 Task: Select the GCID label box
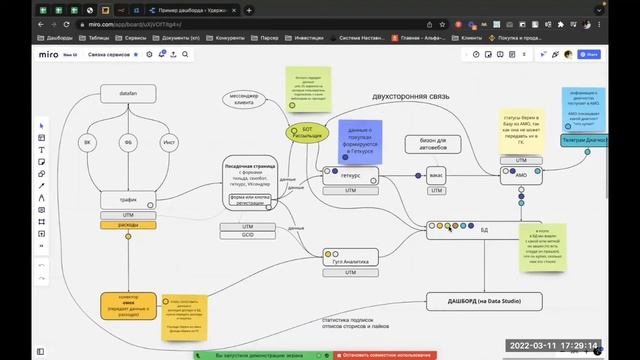click(247, 235)
